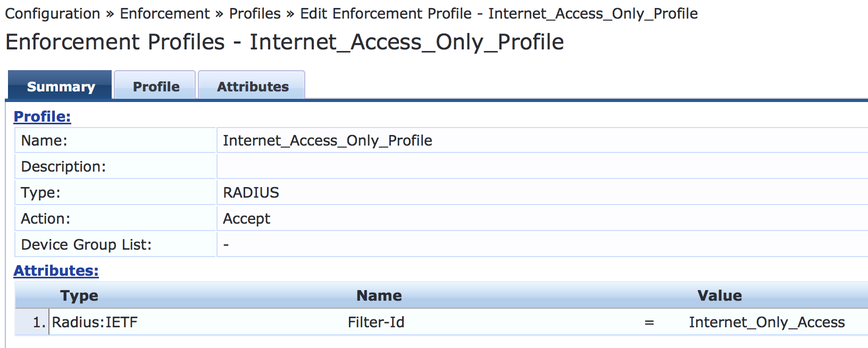Navigate to Enforcement in the breadcrumb
The height and width of the screenshot is (348, 868).
click(x=165, y=13)
